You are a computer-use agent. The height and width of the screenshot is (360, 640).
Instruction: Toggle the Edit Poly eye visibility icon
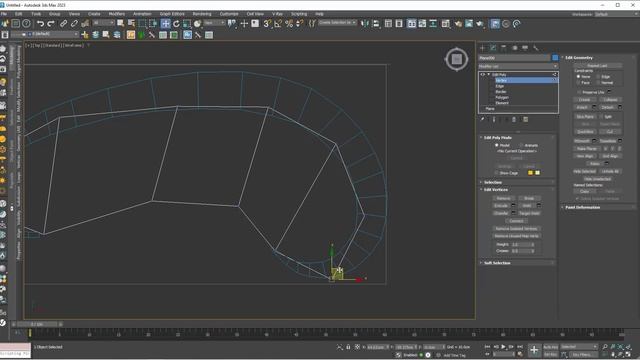click(482, 75)
